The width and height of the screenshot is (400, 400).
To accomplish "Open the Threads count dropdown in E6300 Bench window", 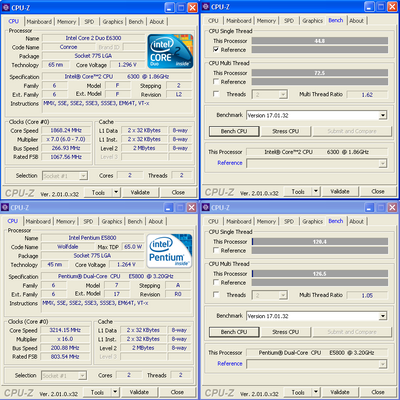I will [x=283, y=95].
